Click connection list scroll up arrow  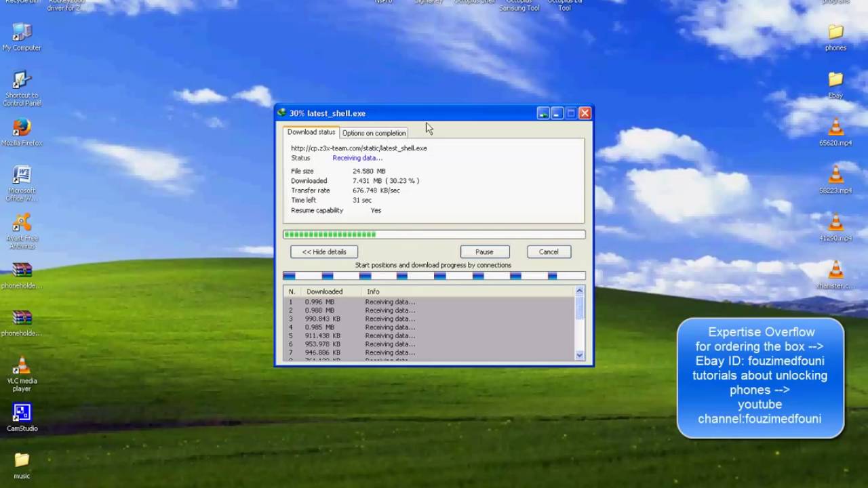[x=579, y=291]
